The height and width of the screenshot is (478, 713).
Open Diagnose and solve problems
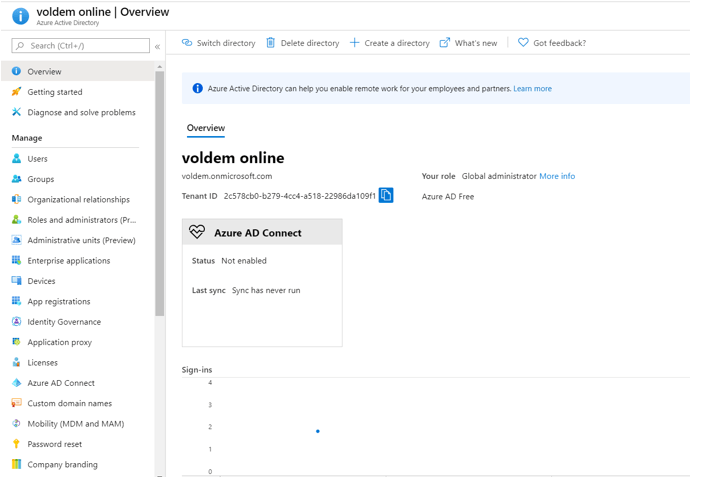[81, 113]
